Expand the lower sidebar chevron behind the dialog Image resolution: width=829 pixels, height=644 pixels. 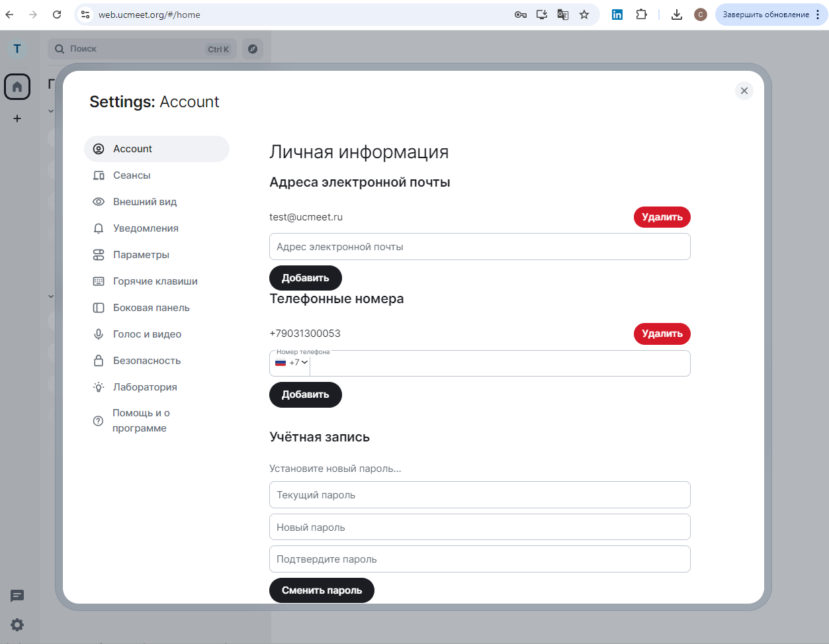point(51,297)
